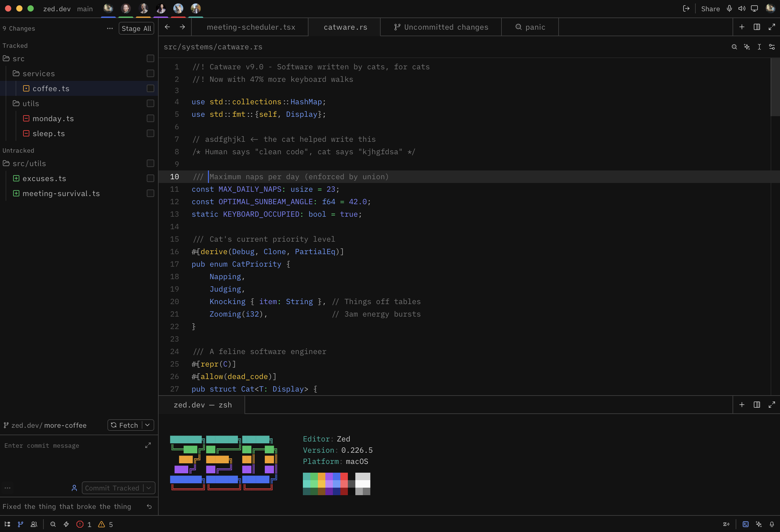The height and width of the screenshot is (532, 780).
Task: Open editor controls settings icon
Action: click(772, 47)
